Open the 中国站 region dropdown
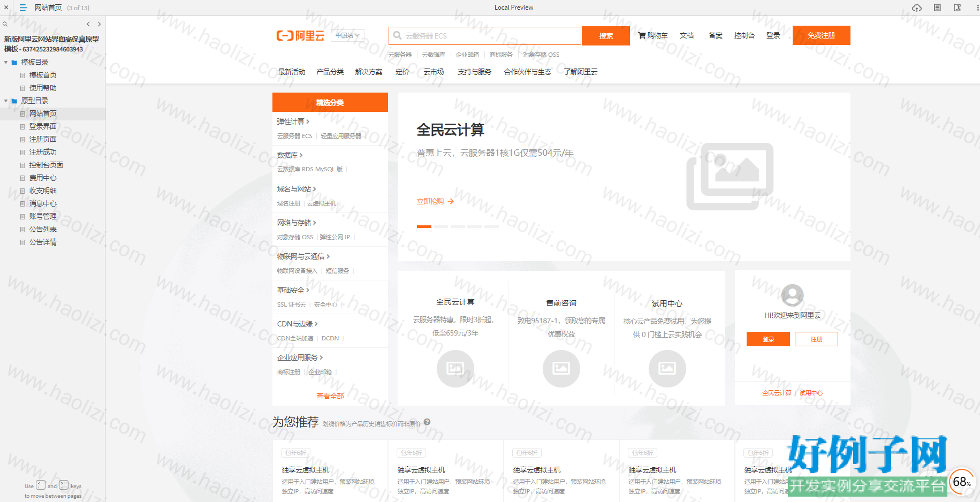Viewport: 980px width, 502px height. tap(347, 35)
